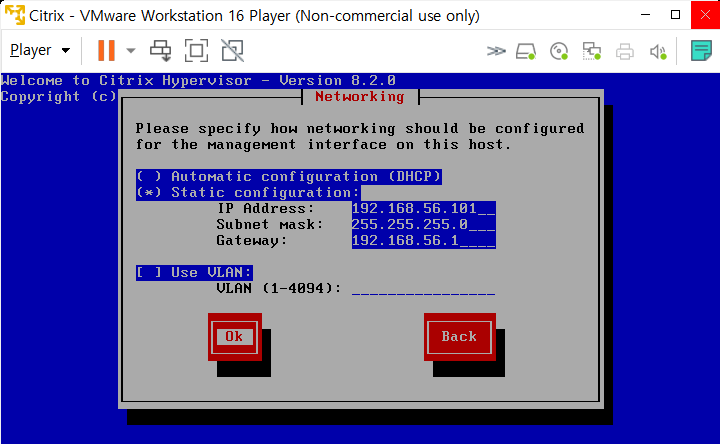Click the Gateway field
The width and height of the screenshot is (720, 444).
tap(423, 241)
